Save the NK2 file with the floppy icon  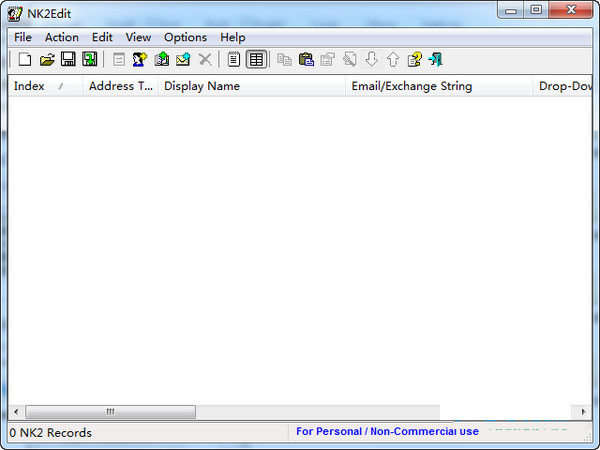pos(68,59)
